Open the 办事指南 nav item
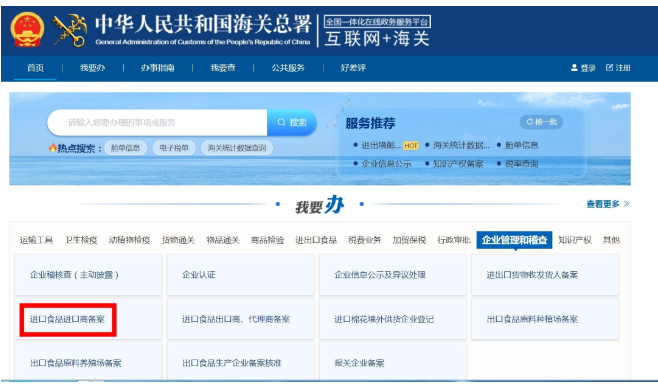The height and width of the screenshot is (385, 658). [157, 68]
